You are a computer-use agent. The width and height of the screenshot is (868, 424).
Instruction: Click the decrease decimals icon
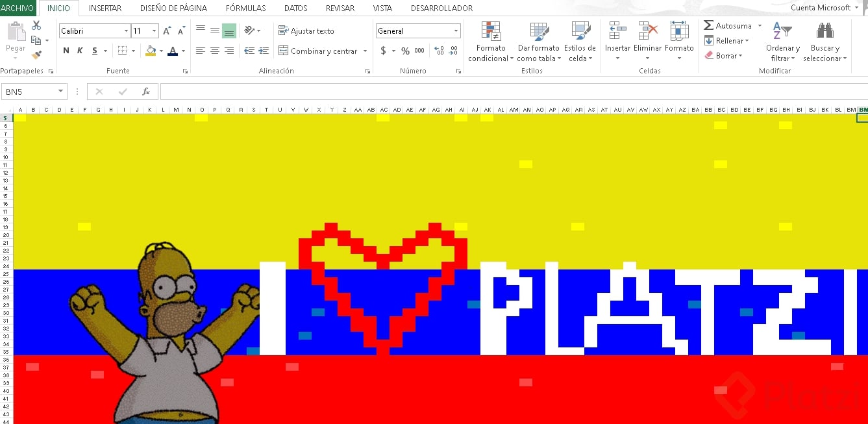pyautogui.click(x=454, y=51)
